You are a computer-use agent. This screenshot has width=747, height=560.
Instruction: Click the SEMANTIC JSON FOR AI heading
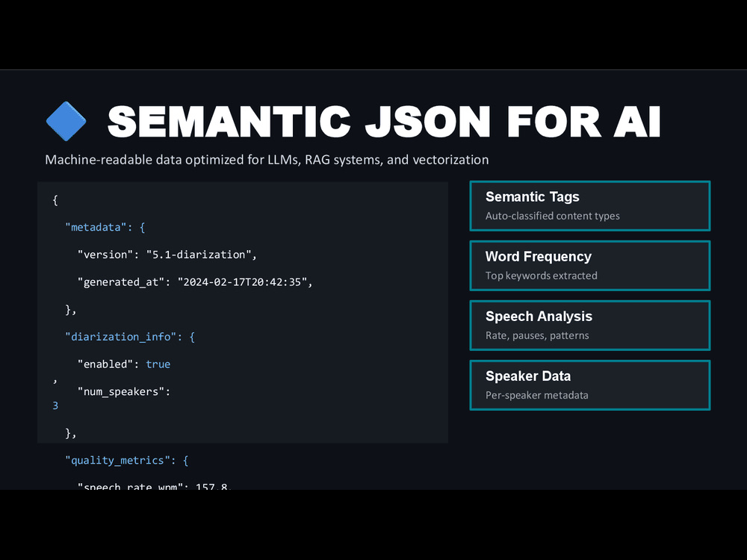(384, 122)
